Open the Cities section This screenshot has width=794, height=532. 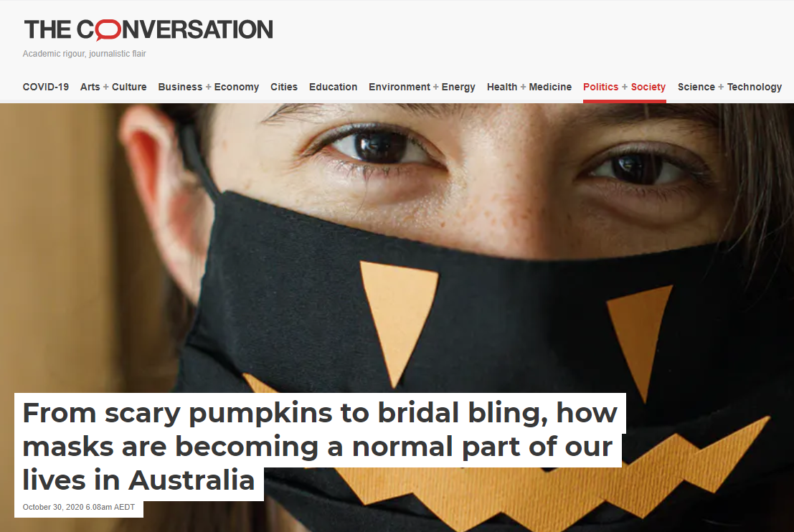(x=284, y=87)
